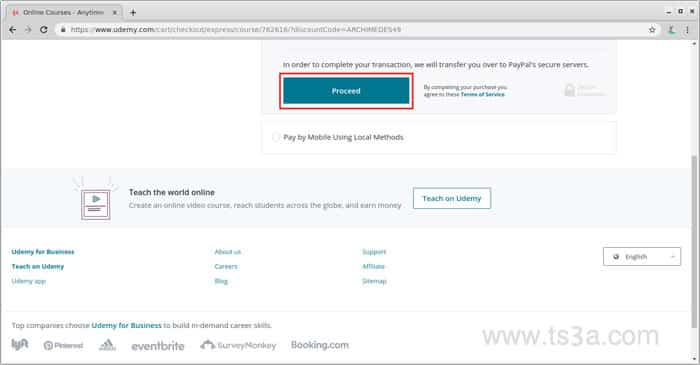Open a new browser tab

coord(133,12)
